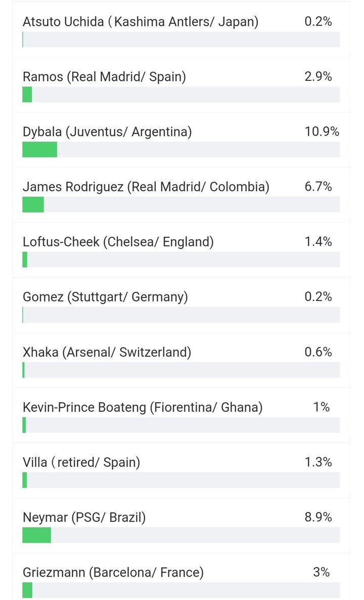Select Gomez (Stuttgart/ Germany) option
This screenshot has width=364, height=600.
point(105,297)
